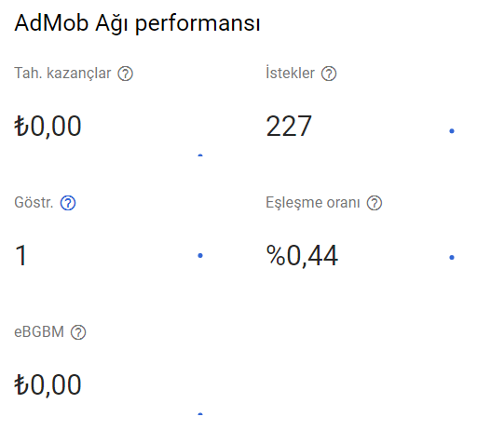Image resolution: width=504 pixels, height=444 pixels.
Task: Click the Göstr. sparkline data point
Action: [200, 256]
